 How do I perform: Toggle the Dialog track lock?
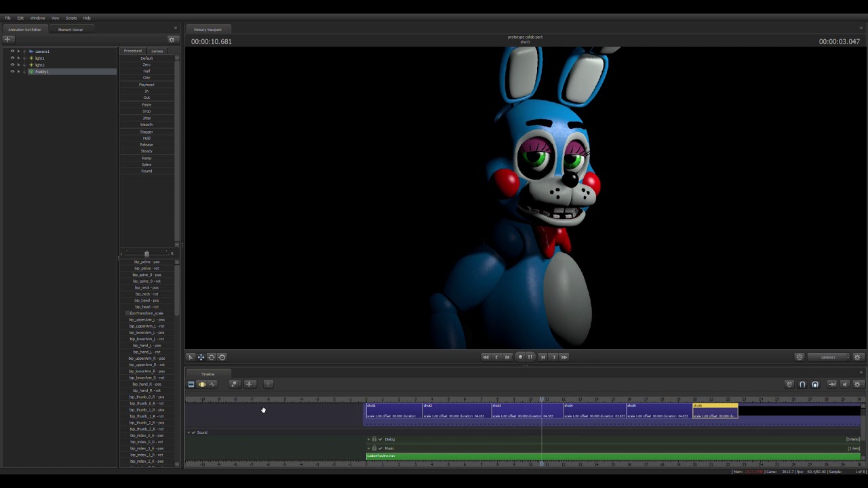(374, 439)
